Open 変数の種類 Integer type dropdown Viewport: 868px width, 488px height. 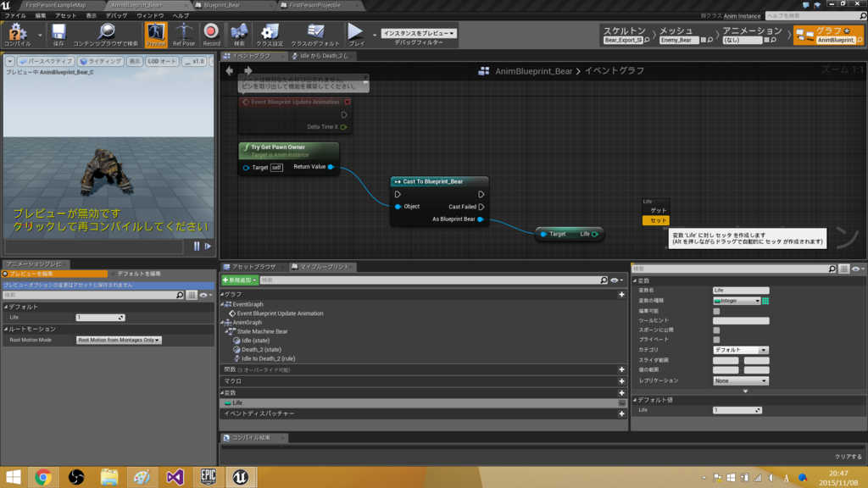pos(737,301)
